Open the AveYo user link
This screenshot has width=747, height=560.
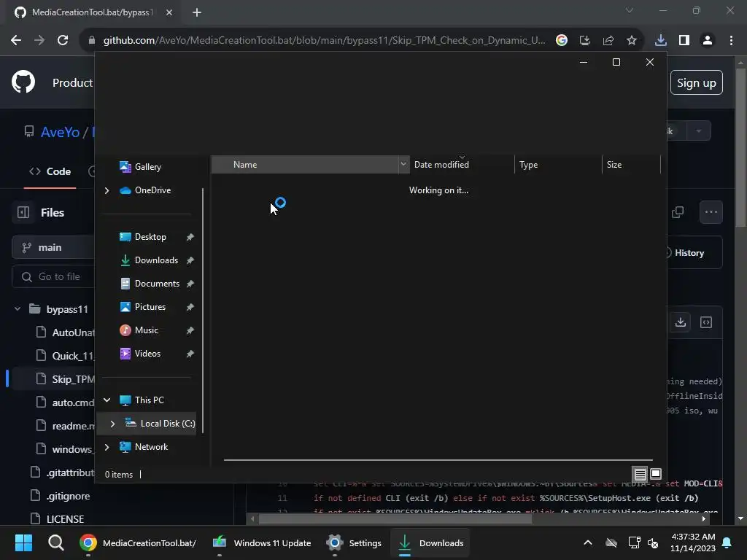point(60,132)
